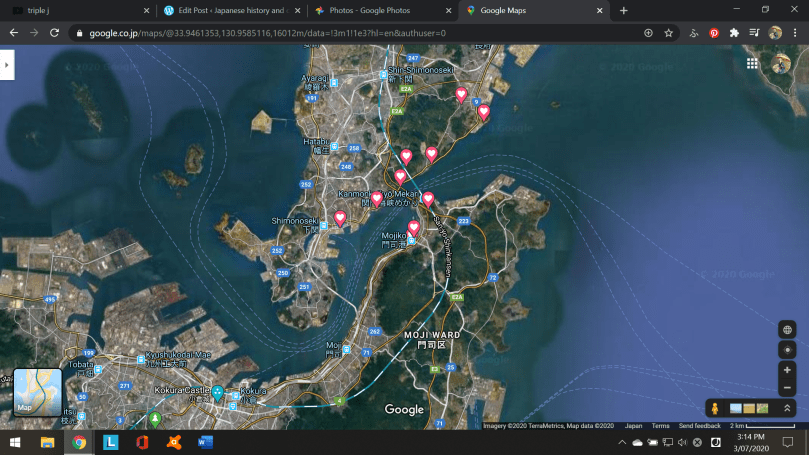Open the Terms link
809x455 pixels.
[x=660, y=426]
